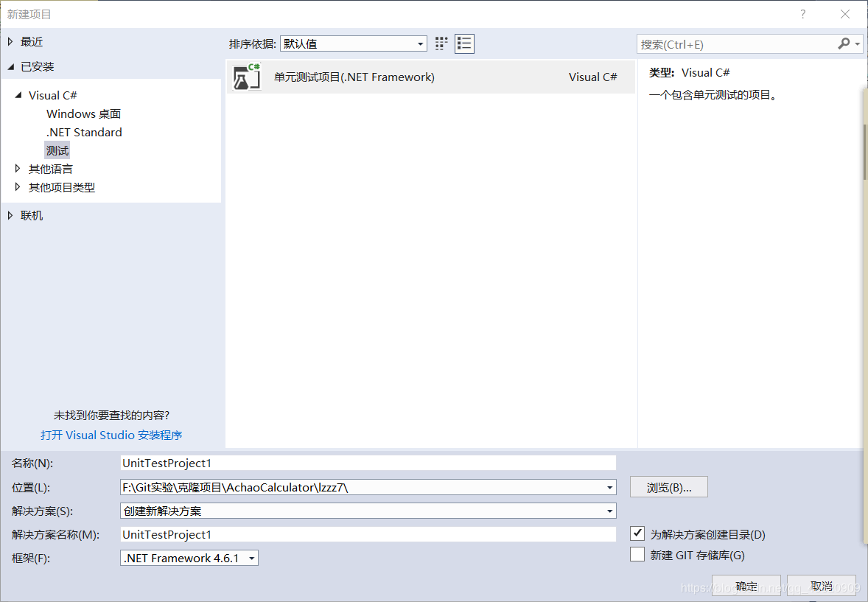Enable 新建 GIT 存储库 checkbox

tap(637, 554)
